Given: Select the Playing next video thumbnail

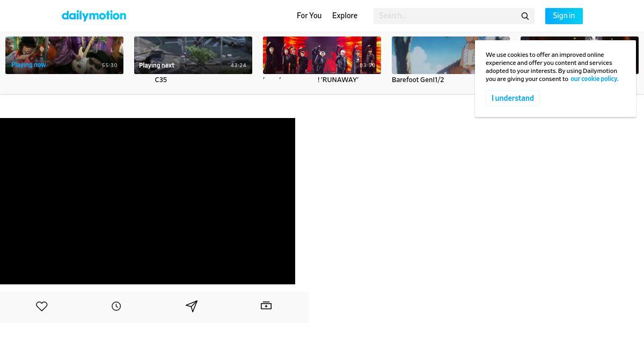Looking at the screenshot, I should (x=193, y=55).
